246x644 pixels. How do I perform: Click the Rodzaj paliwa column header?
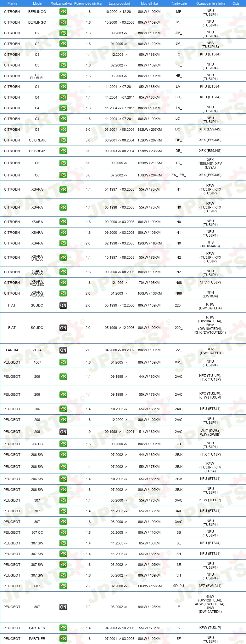[x=61, y=3]
